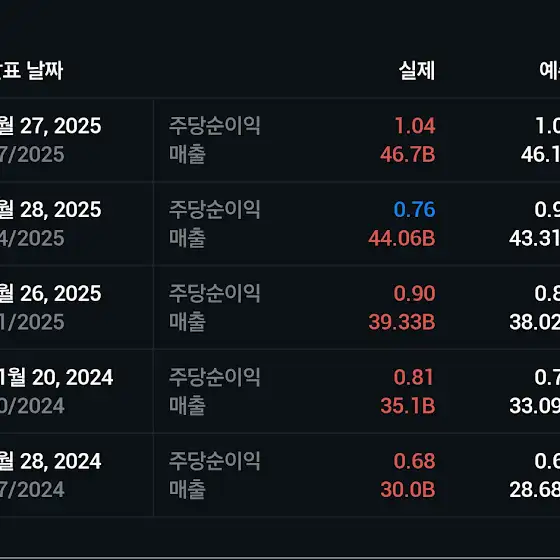This screenshot has width=560, height=560.
Task: Click actual revenue 30.0B
Action: 408,489
